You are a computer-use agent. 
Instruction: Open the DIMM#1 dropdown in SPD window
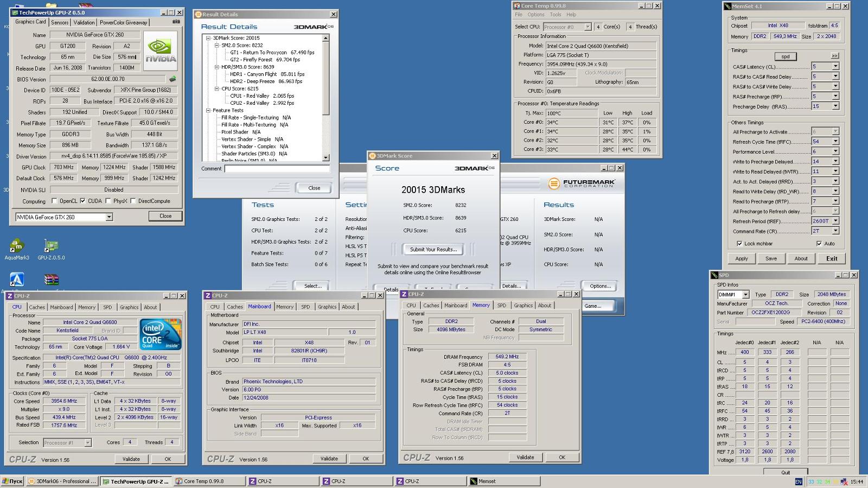[x=746, y=294]
